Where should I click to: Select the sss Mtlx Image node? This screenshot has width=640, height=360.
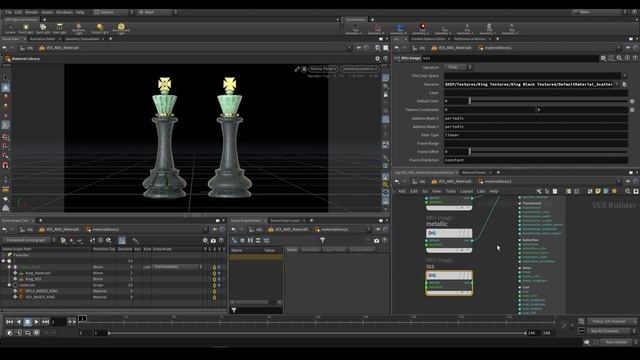pos(449,282)
